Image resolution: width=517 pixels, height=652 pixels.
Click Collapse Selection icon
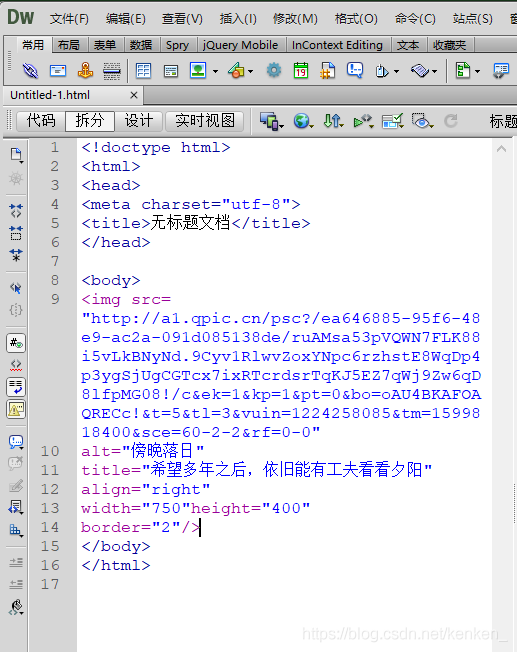pos(16,233)
